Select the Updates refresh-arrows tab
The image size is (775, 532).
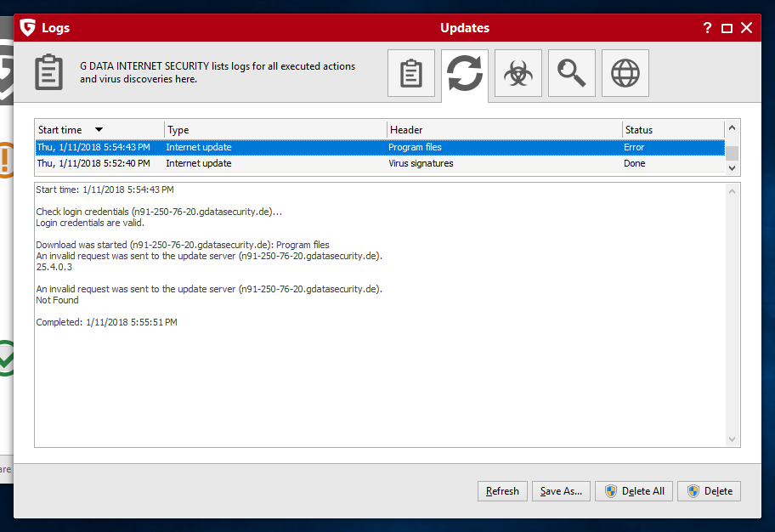click(x=465, y=74)
